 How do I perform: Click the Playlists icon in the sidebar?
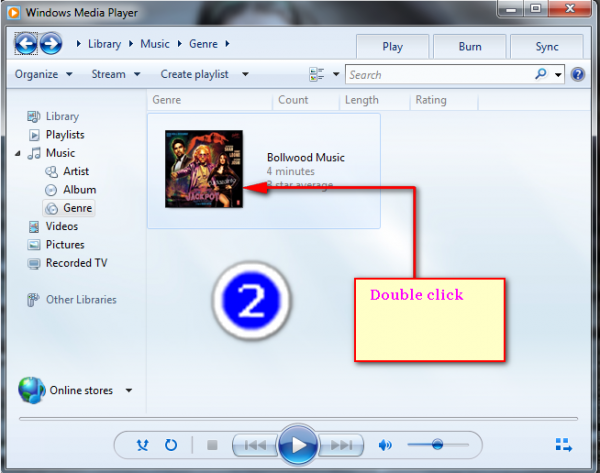(x=34, y=135)
